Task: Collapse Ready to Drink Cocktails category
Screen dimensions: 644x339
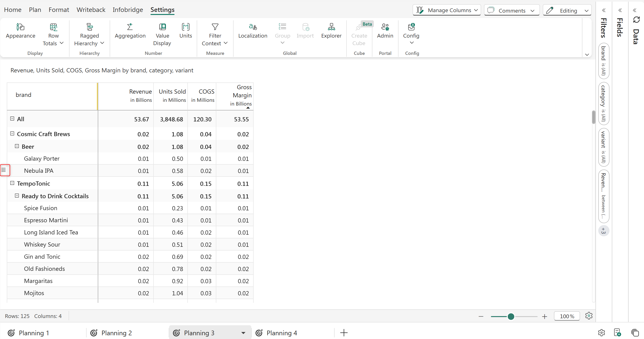Action: tap(17, 196)
